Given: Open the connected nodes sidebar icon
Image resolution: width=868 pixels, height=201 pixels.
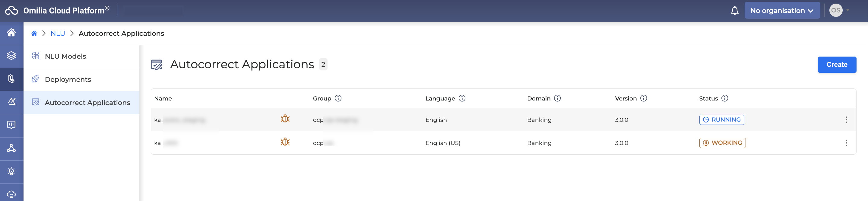Looking at the screenshot, I should pyautogui.click(x=11, y=148).
